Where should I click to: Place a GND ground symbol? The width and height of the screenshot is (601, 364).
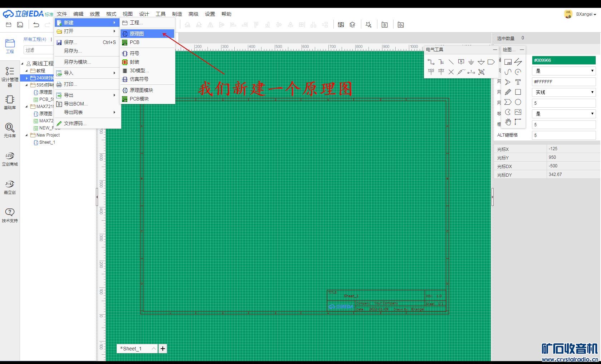click(471, 62)
